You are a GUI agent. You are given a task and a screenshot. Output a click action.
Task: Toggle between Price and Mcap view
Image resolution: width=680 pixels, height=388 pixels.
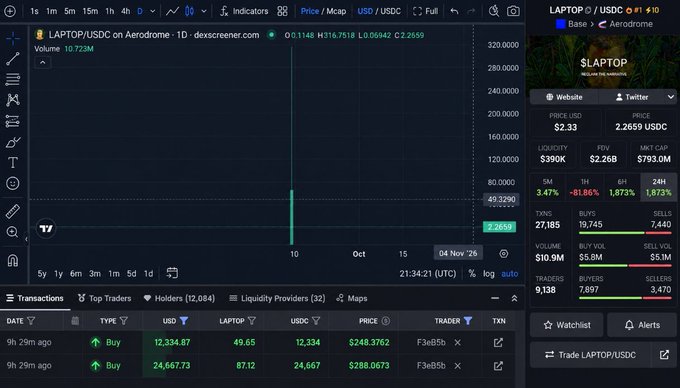(323, 11)
